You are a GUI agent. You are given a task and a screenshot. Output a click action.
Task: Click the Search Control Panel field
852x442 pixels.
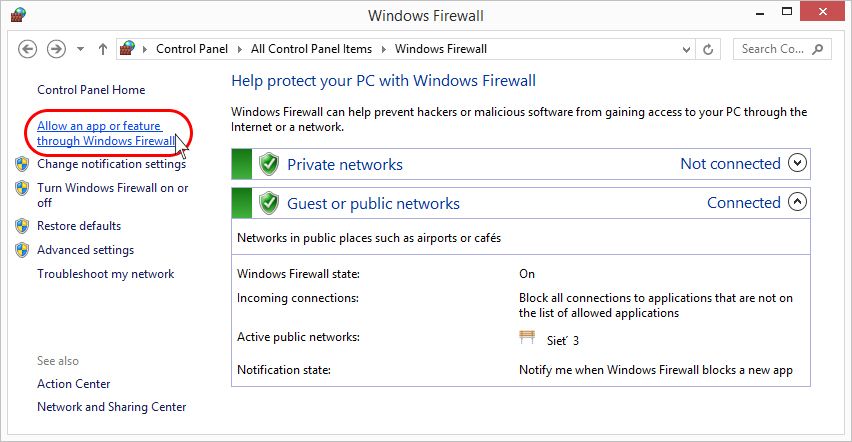tap(773, 49)
